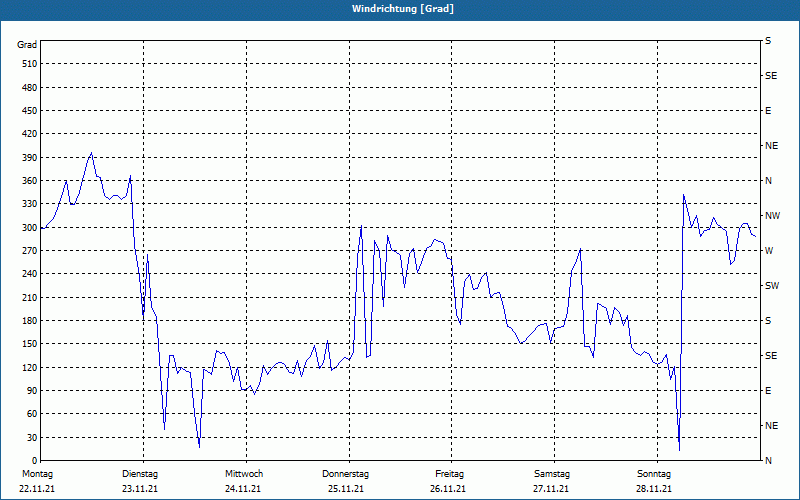Click the 30 y-axis value
Image resolution: width=800 pixels, height=500 pixels.
[32, 437]
